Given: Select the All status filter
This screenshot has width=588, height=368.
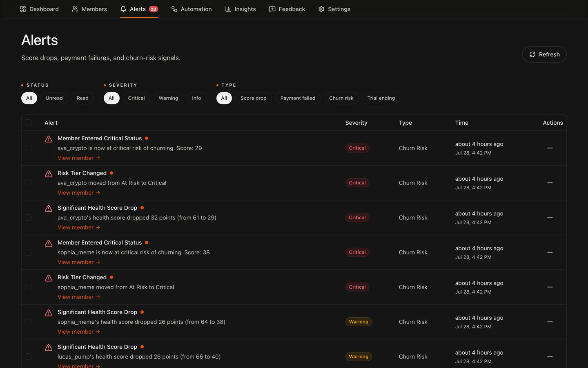Looking at the screenshot, I should pos(29,98).
